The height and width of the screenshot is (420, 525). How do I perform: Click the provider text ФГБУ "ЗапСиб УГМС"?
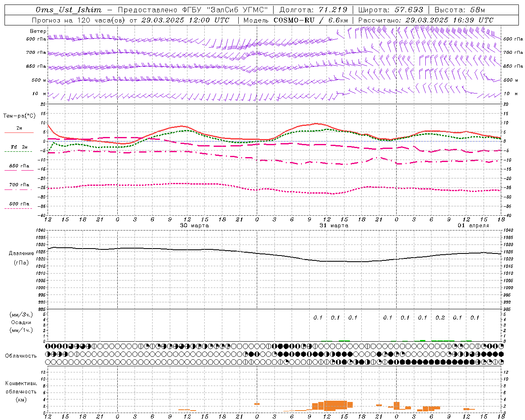[x=225, y=10]
